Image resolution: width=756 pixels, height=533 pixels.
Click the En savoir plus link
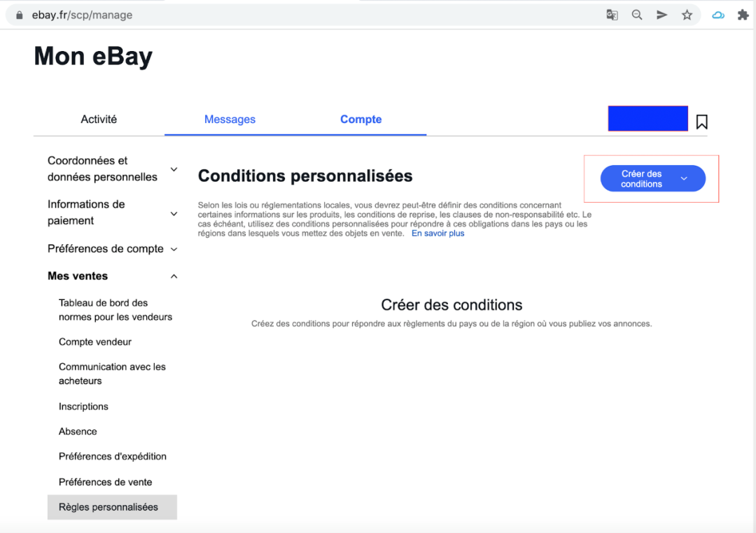(x=437, y=233)
